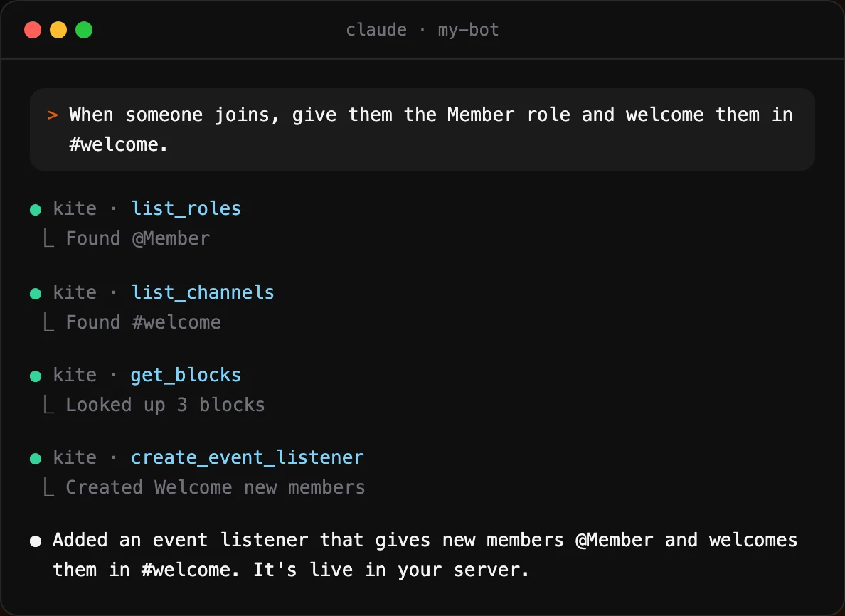Click the 'kite' label before list_roles
This screenshot has height=616, width=845.
pyautogui.click(x=75, y=209)
